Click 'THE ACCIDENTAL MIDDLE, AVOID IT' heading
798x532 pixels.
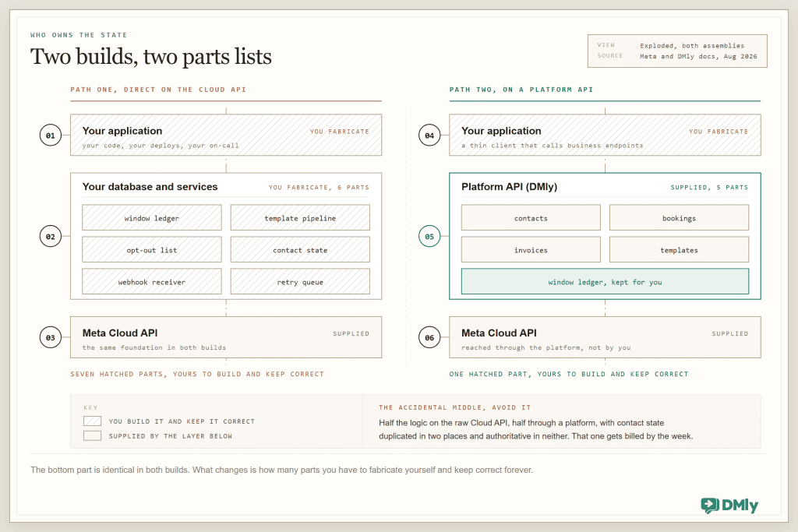(455, 407)
